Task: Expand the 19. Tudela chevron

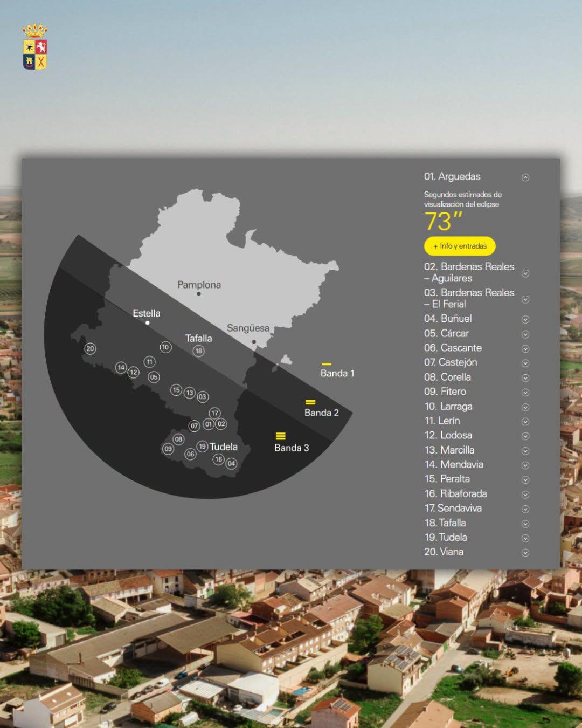Action: [x=525, y=538]
